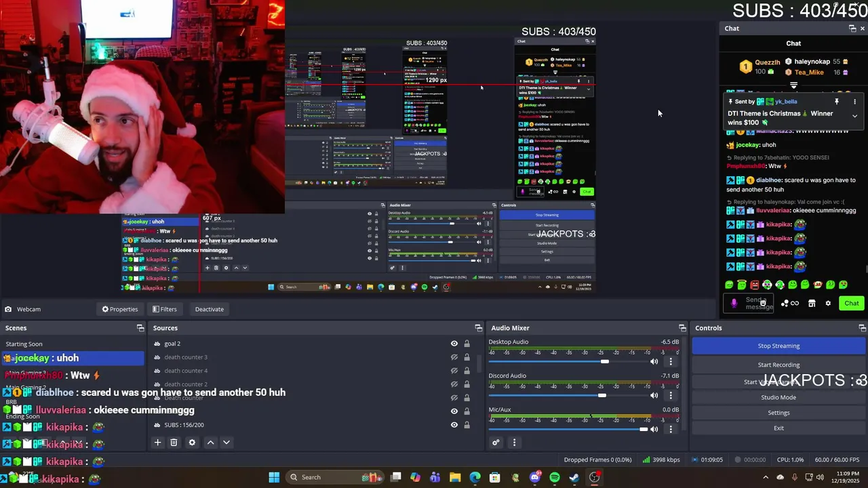The width and height of the screenshot is (868, 488).
Task: Show hidden system tray icons chevron
Action: pos(766,477)
